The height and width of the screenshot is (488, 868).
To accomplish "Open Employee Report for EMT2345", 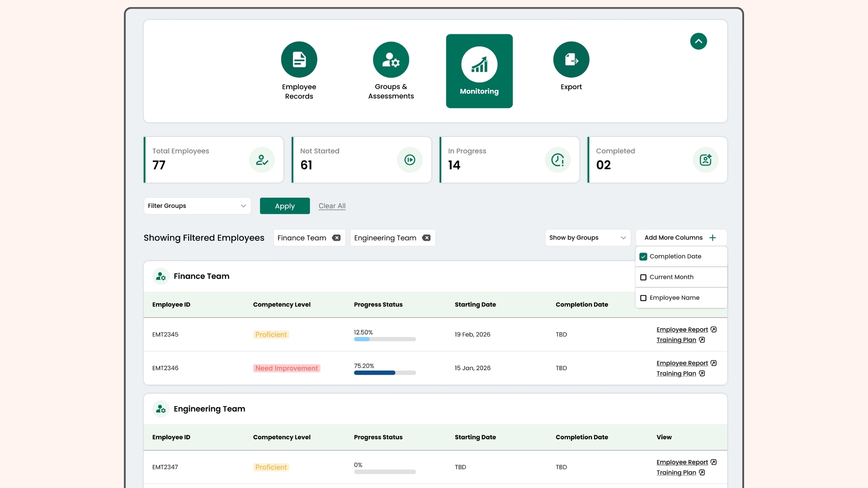I will point(682,329).
